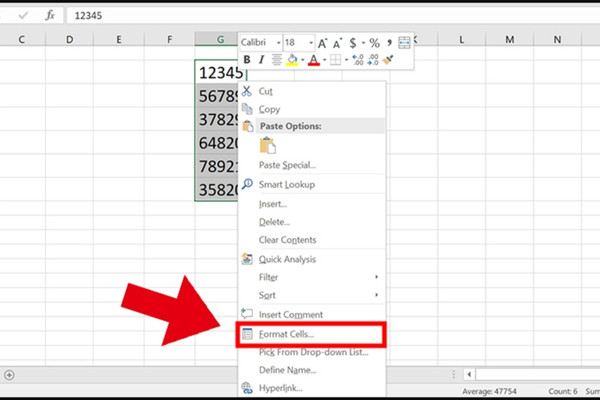This screenshot has width=600, height=400.
Task: Select Paste Special in context menu
Action: (x=312, y=165)
